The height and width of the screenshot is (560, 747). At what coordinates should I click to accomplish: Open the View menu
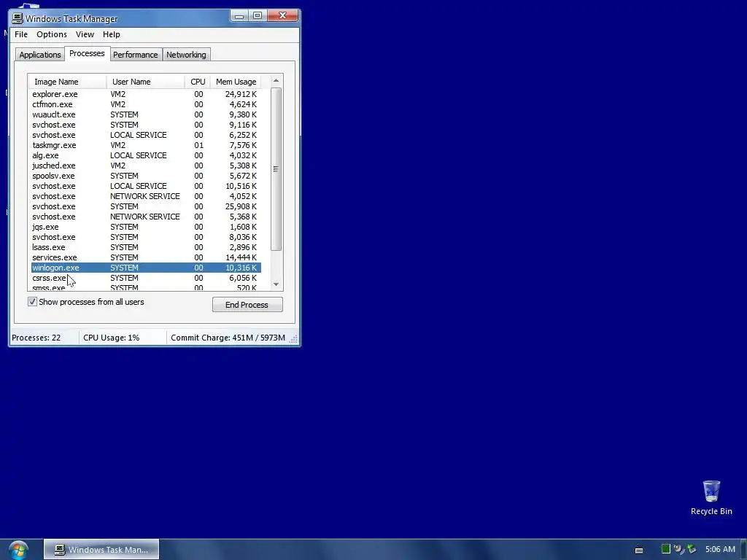[85, 34]
